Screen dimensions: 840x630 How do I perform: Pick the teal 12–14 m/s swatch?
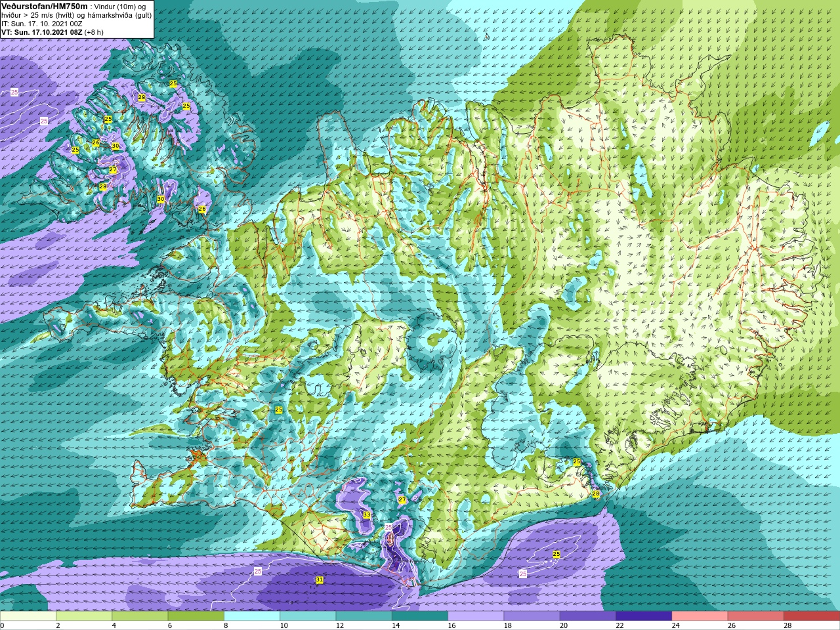pyautogui.click(x=364, y=616)
